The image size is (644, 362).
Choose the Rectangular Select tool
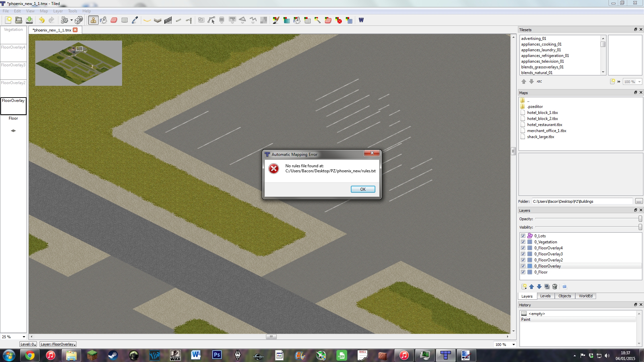coord(124,20)
